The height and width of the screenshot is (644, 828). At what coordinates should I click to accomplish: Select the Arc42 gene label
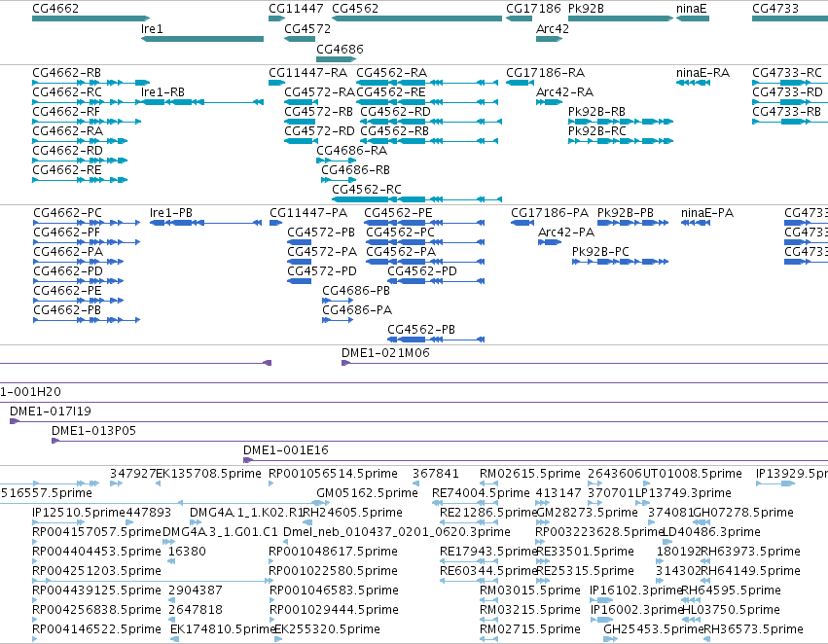pyautogui.click(x=553, y=29)
